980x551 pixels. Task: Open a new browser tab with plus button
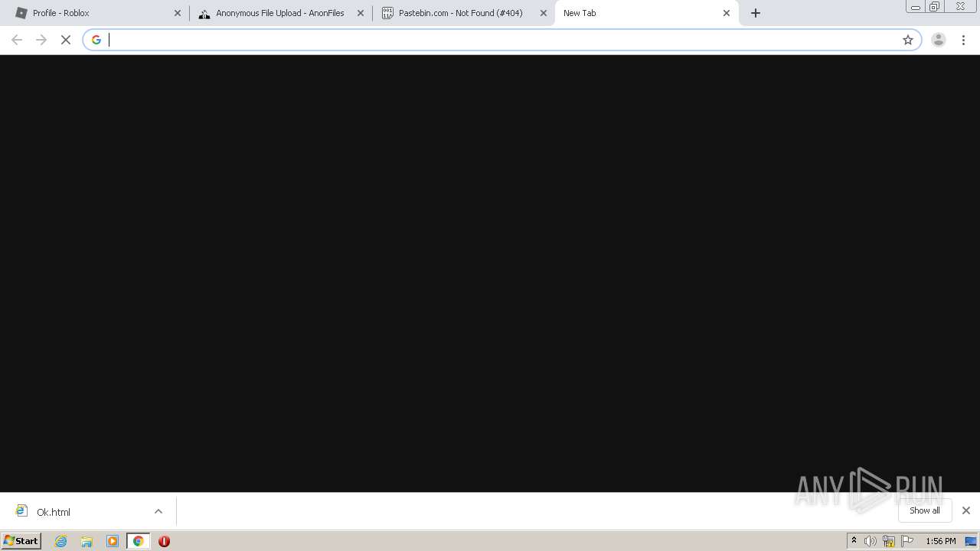[x=756, y=13]
